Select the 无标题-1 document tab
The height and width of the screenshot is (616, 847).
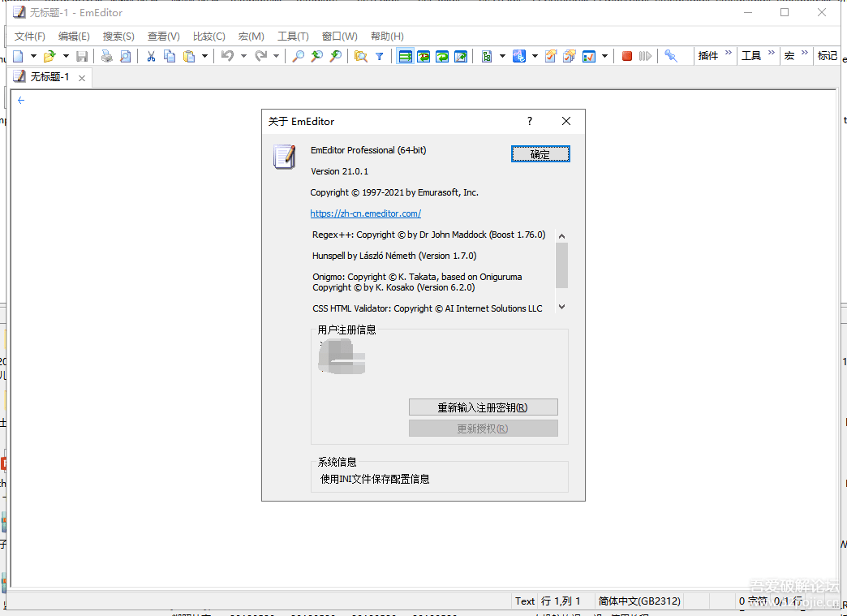49,77
